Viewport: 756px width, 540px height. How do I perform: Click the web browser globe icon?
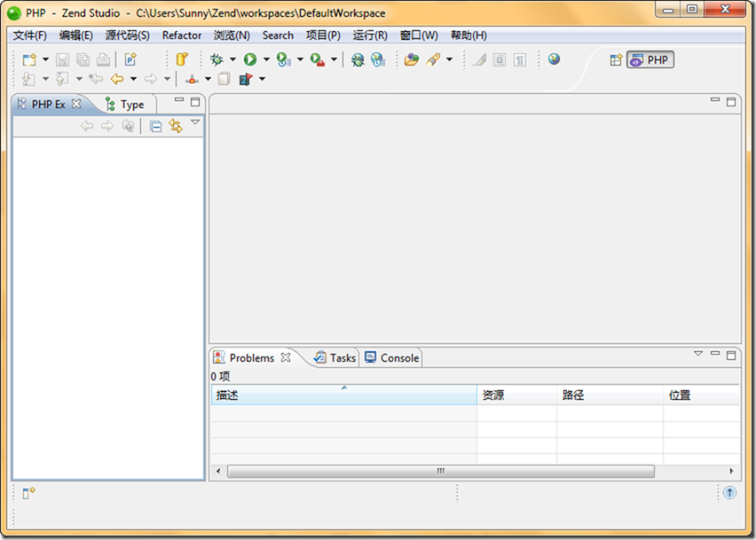[x=554, y=59]
